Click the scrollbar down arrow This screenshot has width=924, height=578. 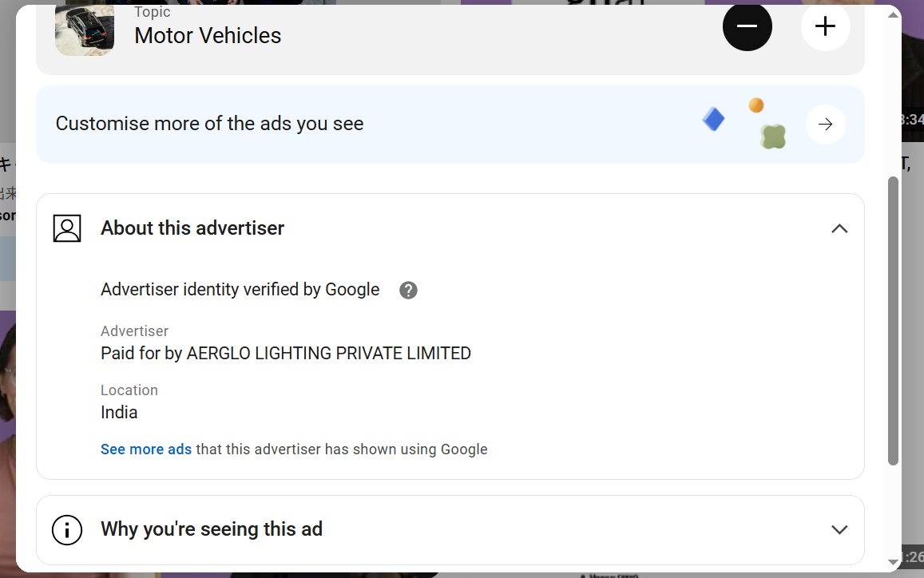pos(894,563)
